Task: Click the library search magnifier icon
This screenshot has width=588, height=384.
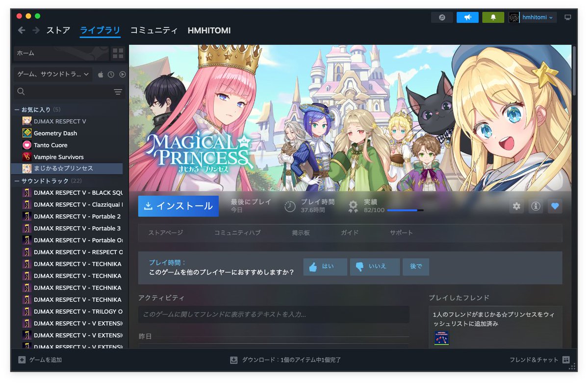Action: click(21, 92)
